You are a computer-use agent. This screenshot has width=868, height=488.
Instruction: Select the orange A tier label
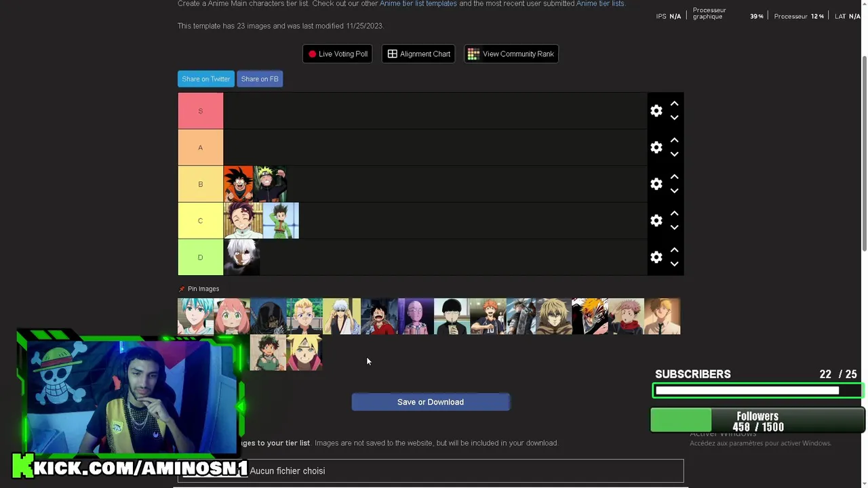pos(200,147)
